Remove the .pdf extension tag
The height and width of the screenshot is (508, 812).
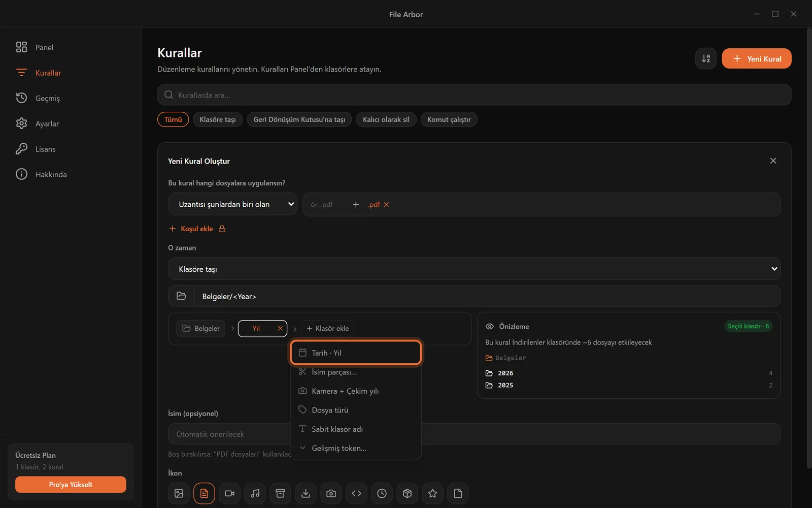coord(386,204)
